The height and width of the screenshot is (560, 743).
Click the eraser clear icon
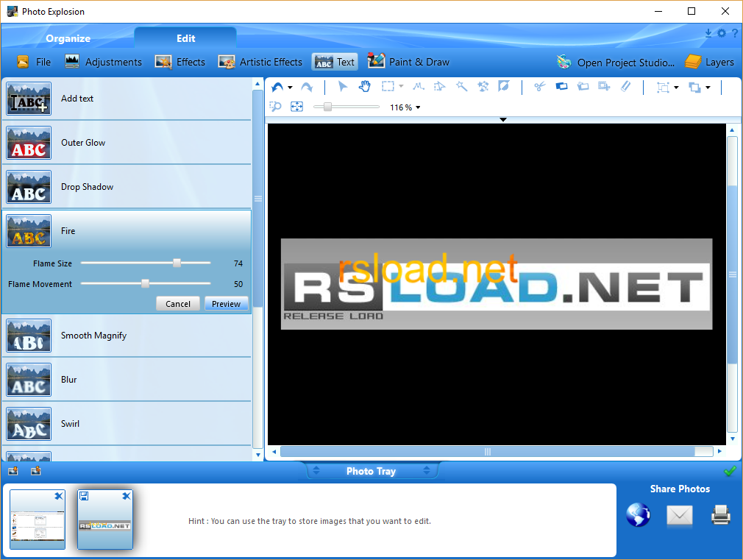(x=626, y=86)
